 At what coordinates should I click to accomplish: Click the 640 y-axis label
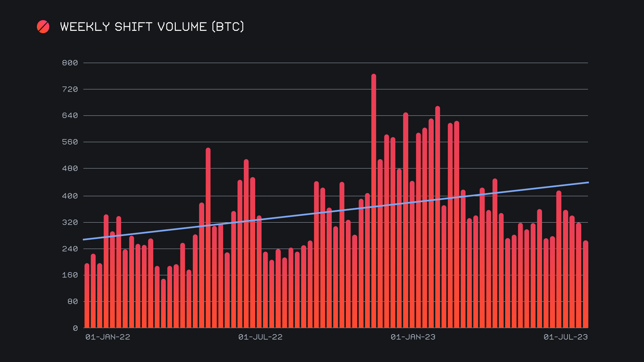coord(70,116)
